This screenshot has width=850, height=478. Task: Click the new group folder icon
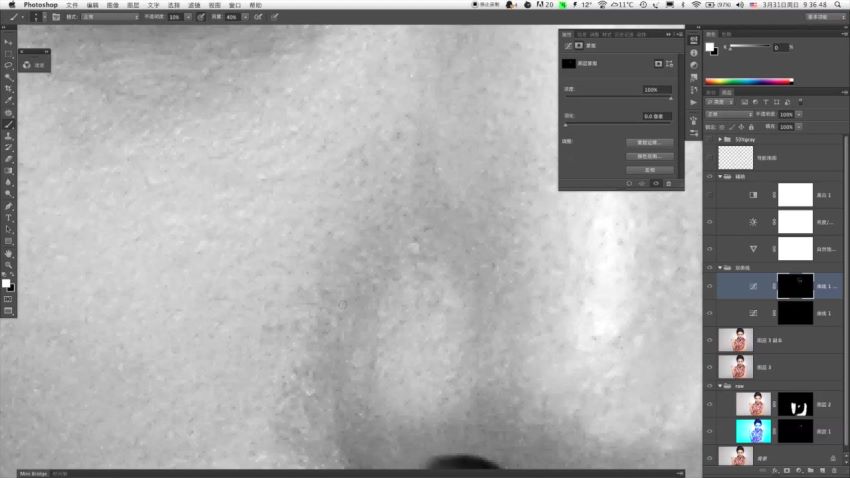tap(810, 470)
